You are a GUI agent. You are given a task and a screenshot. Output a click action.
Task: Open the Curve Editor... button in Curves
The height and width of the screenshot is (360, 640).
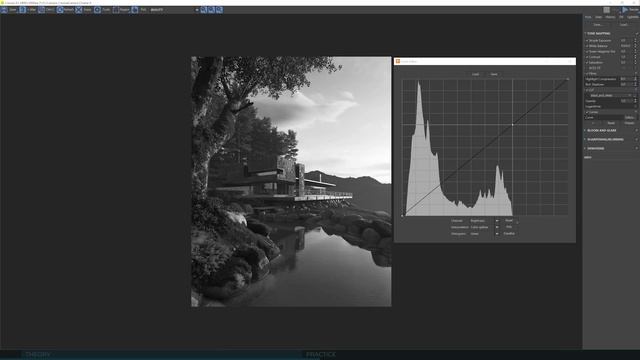tap(630, 117)
